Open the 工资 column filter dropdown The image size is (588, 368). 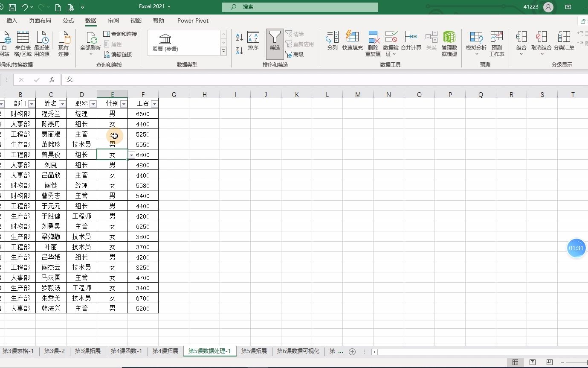pos(154,104)
